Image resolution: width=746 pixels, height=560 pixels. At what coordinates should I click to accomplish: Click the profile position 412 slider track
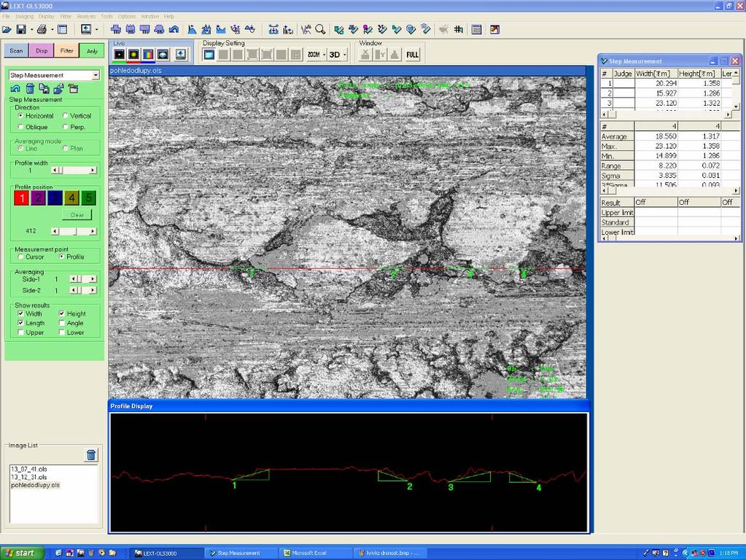(x=74, y=231)
